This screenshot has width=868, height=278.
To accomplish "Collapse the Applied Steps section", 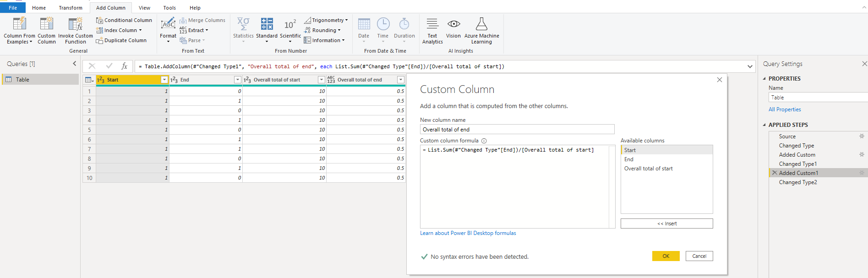I will pyautogui.click(x=764, y=125).
